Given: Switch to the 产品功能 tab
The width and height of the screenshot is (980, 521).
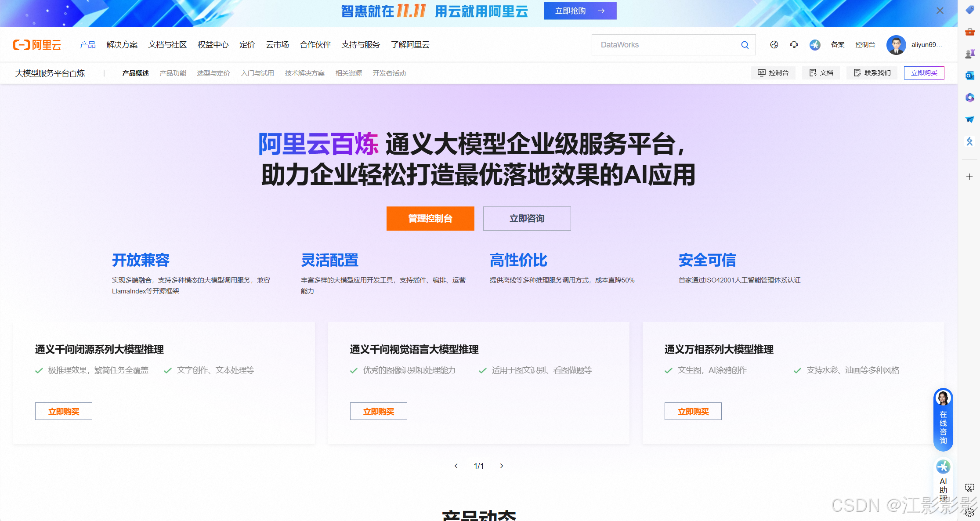Looking at the screenshot, I should tap(173, 73).
